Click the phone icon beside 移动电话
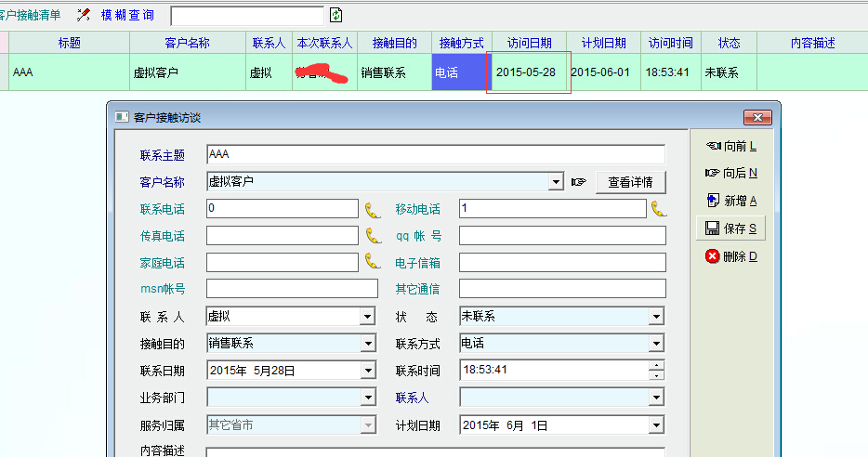The height and width of the screenshot is (457, 868). 659,209
